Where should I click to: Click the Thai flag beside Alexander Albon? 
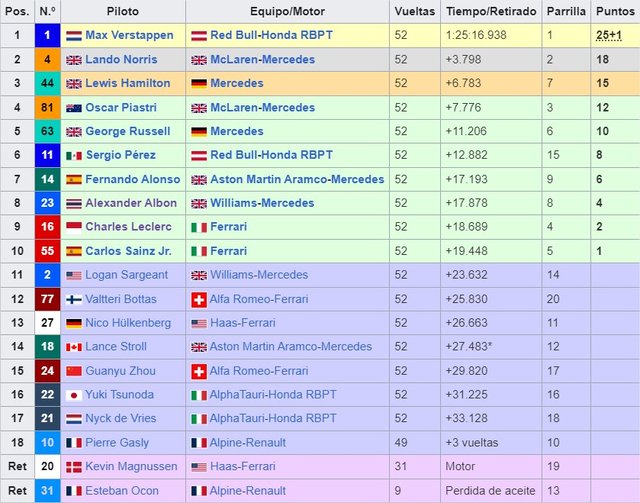click(74, 203)
